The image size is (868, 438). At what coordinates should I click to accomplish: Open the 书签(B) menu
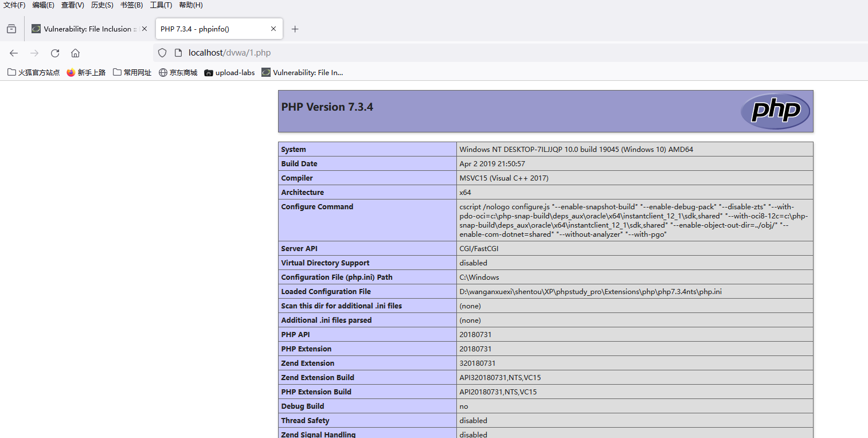point(132,5)
